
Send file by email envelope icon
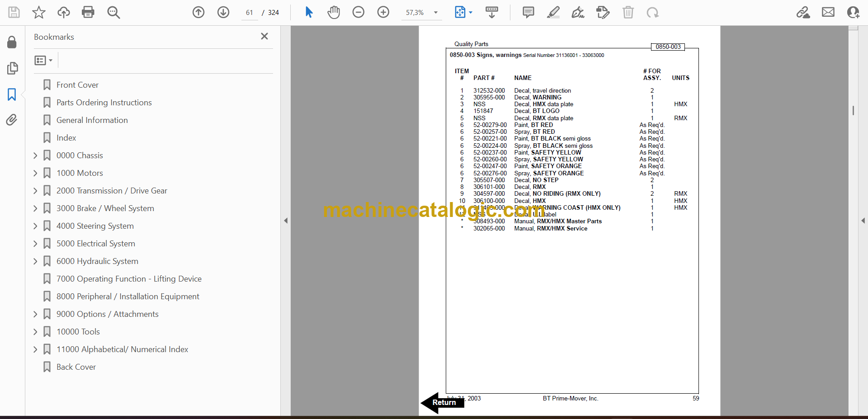coord(828,12)
